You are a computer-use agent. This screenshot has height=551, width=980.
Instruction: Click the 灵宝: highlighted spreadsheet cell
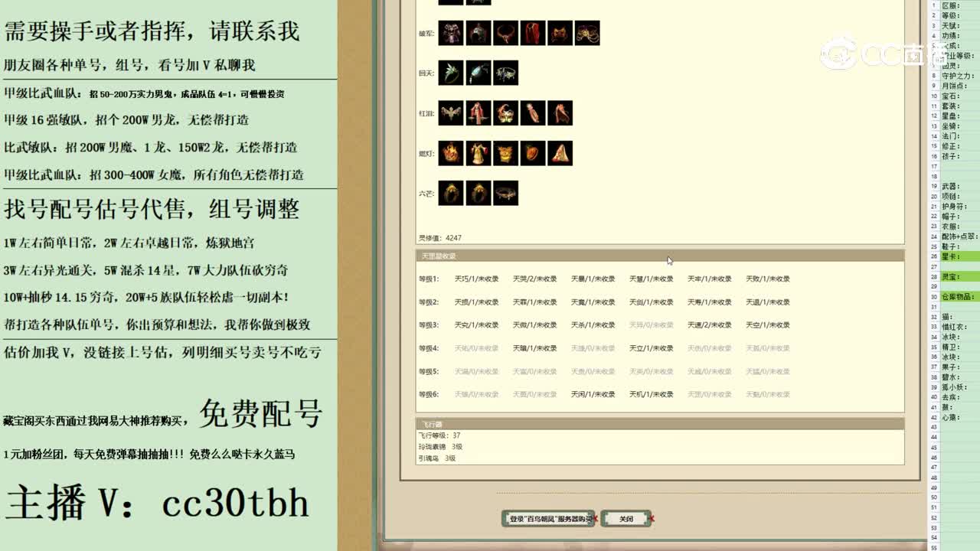coord(959,276)
